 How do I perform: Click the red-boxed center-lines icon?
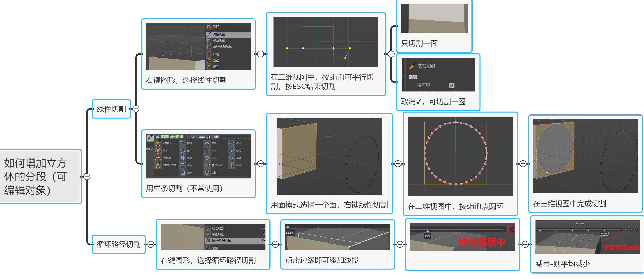[512, 230]
